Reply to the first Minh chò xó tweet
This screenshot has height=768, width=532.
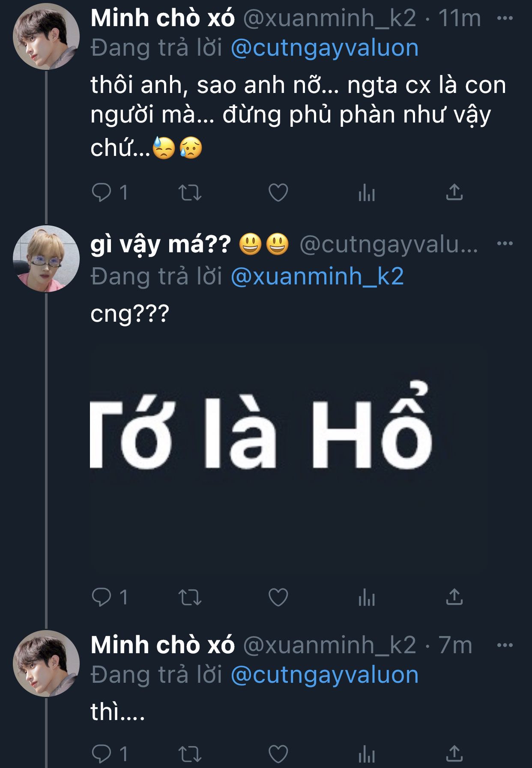point(102,192)
